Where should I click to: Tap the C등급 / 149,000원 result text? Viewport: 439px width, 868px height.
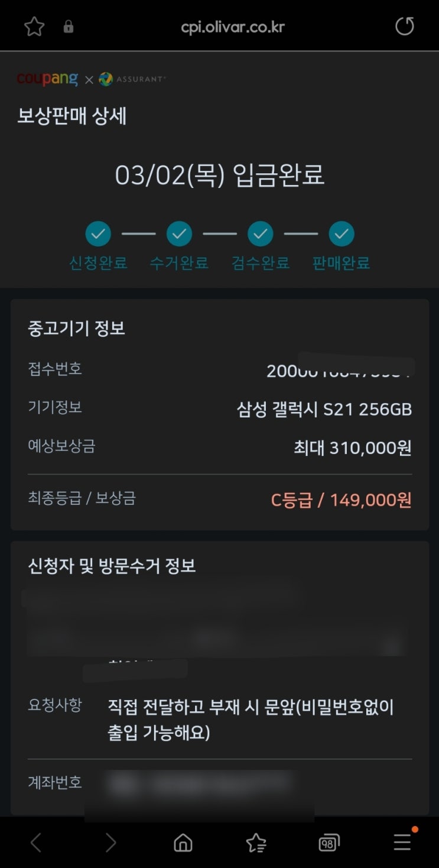tap(341, 500)
